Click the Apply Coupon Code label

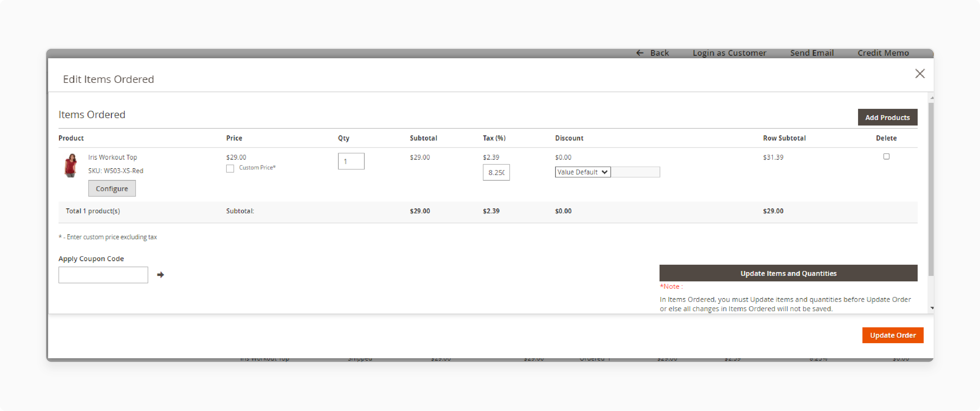(x=91, y=258)
